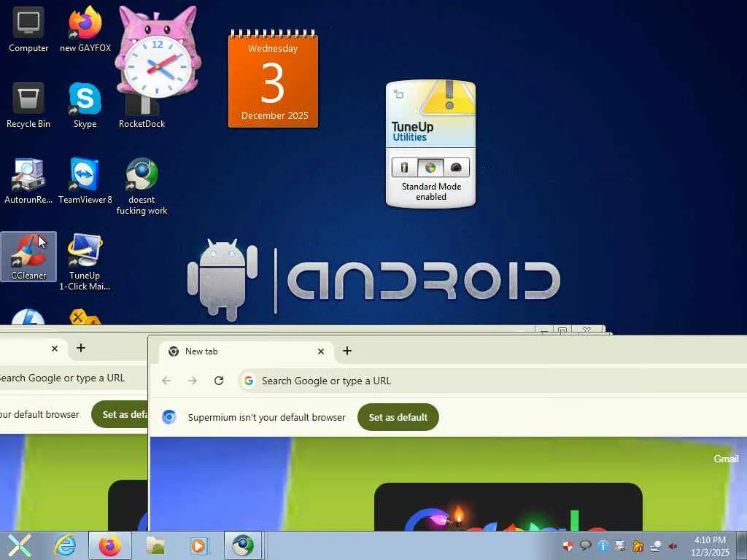
Task: Switch to Supermium on the taskbar
Action: 244,545
